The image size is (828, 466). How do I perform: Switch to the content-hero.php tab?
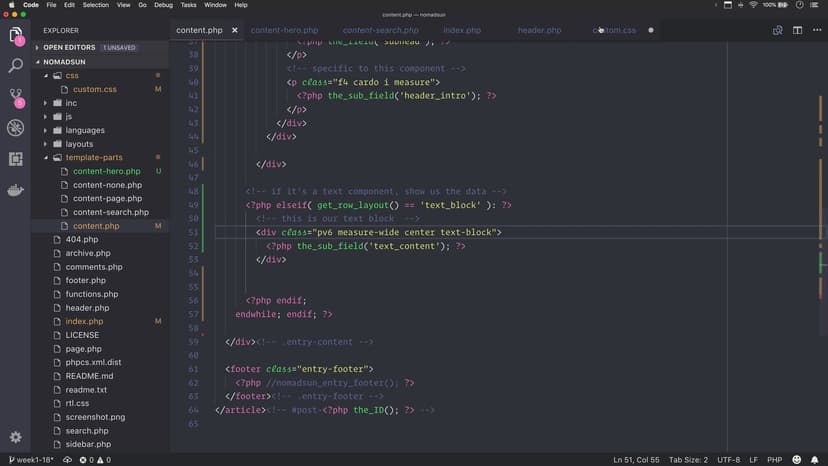[284, 30]
